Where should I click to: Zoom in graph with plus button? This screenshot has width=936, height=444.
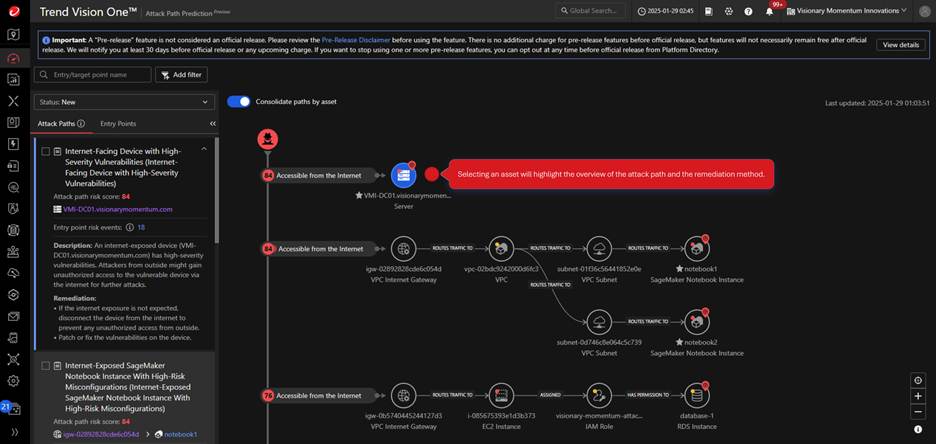pyautogui.click(x=918, y=396)
